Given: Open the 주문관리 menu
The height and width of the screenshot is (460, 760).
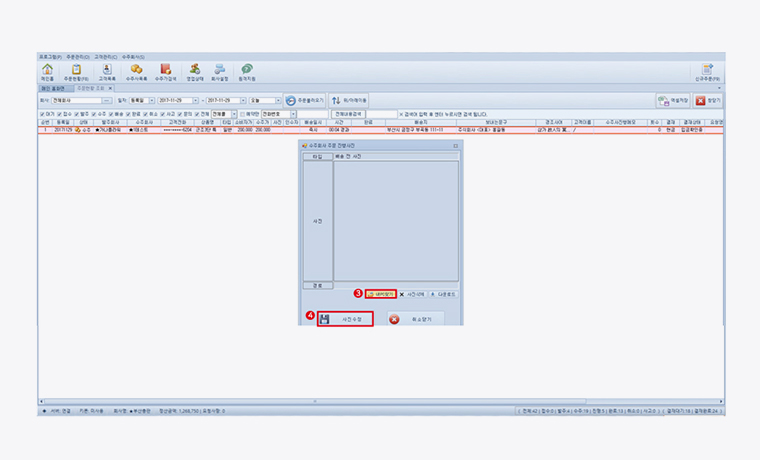Looking at the screenshot, I should click(76, 57).
